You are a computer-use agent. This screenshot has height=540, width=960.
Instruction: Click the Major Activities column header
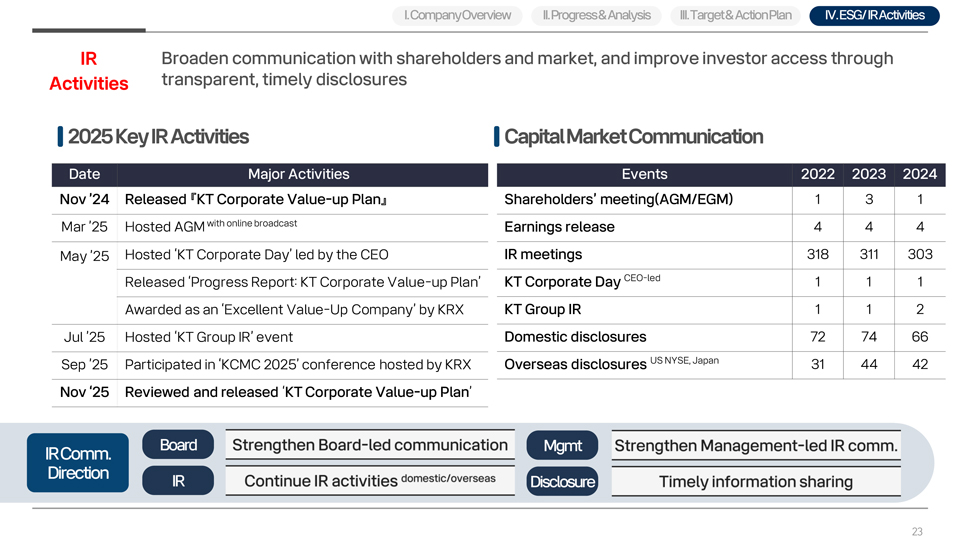click(298, 174)
